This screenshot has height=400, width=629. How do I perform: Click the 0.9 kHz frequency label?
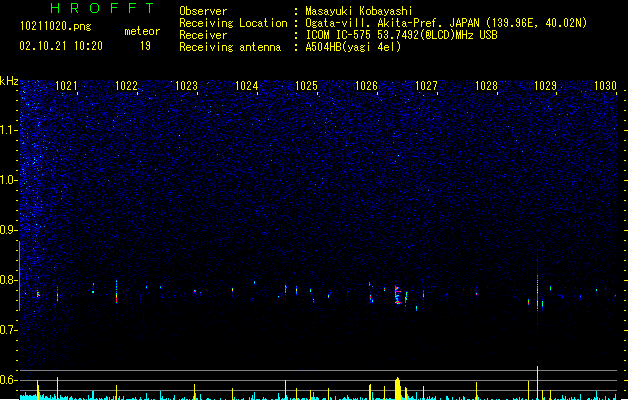coord(9,230)
